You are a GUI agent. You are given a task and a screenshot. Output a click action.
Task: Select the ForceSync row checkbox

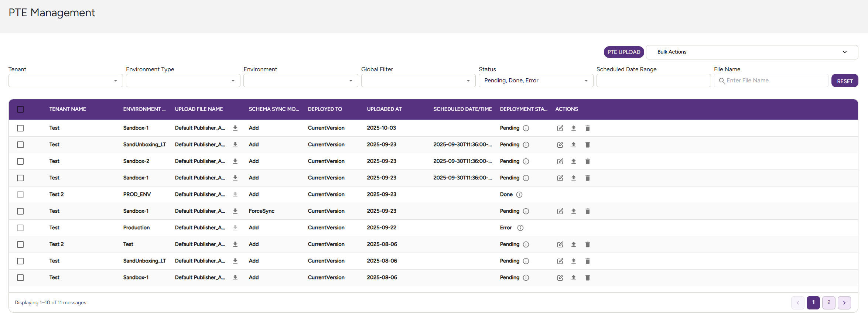point(20,211)
